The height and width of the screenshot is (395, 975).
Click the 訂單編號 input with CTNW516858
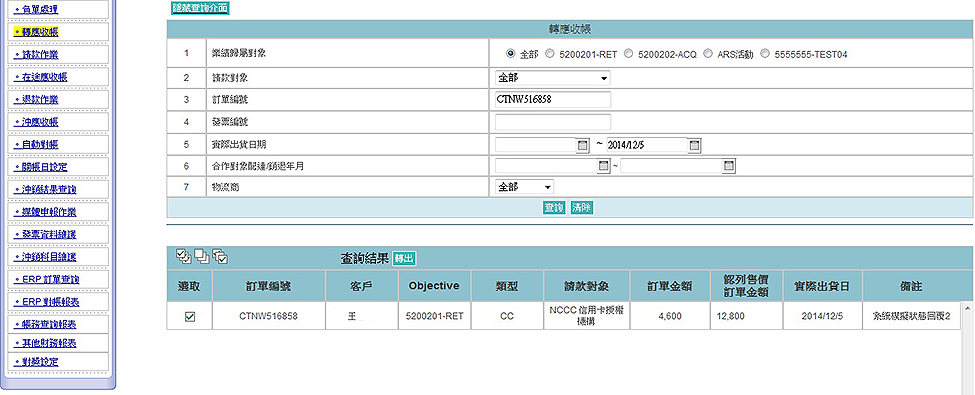(x=553, y=100)
